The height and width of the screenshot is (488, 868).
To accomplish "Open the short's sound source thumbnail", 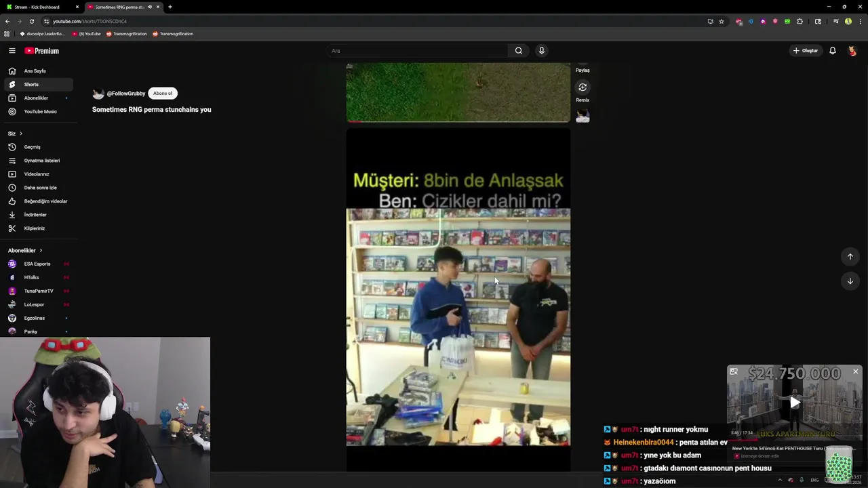I will (583, 117).
